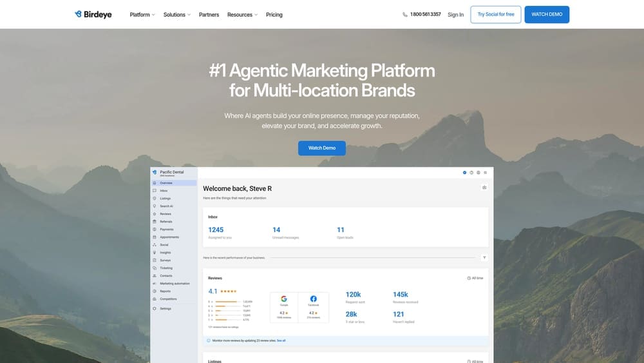Viewport: 644px width, 363px height.
Task: Click the Sign In link
Action: [455, 14]
